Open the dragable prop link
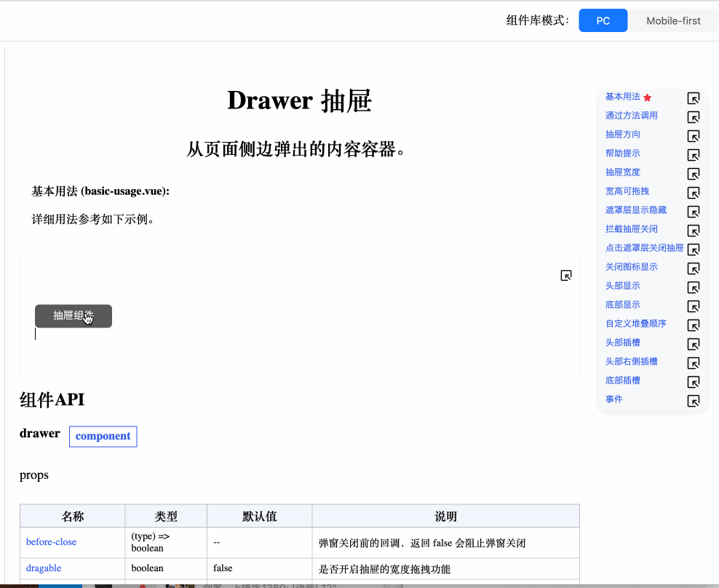 (x=44, y=568)
